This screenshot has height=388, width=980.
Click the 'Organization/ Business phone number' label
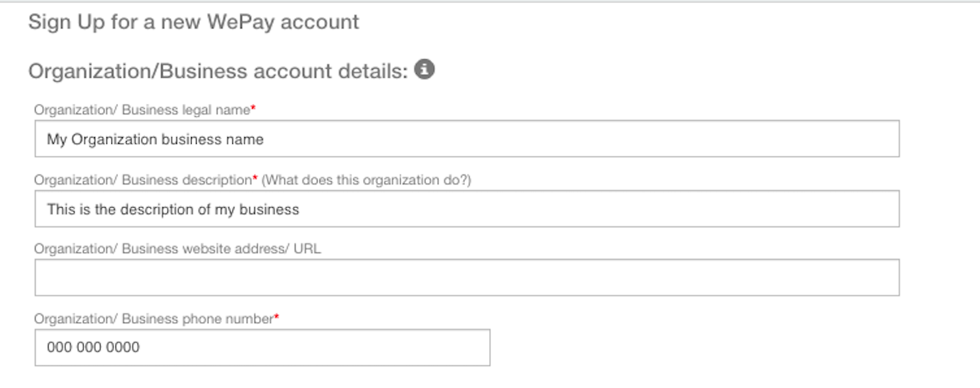[153, 319]
